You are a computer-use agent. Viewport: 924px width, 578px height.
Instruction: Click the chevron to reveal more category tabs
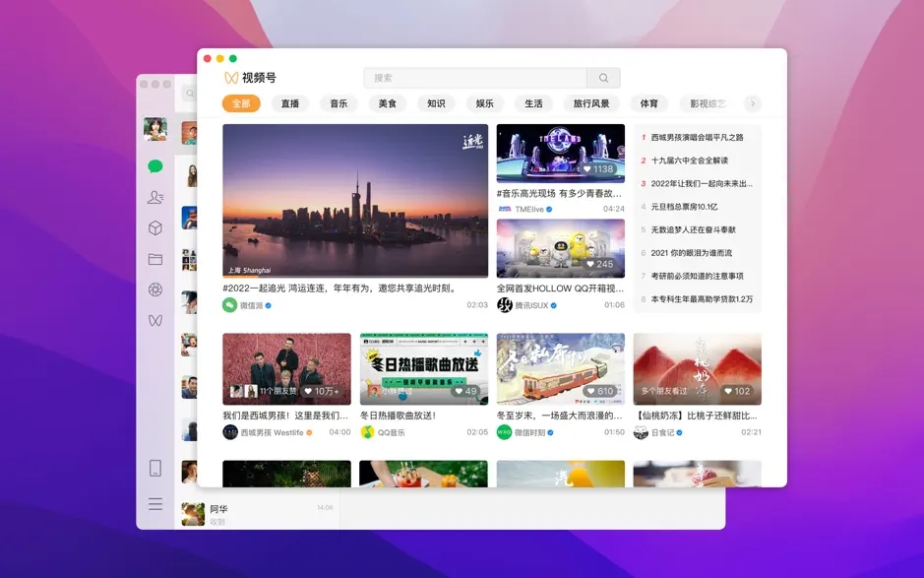[752, 103]
